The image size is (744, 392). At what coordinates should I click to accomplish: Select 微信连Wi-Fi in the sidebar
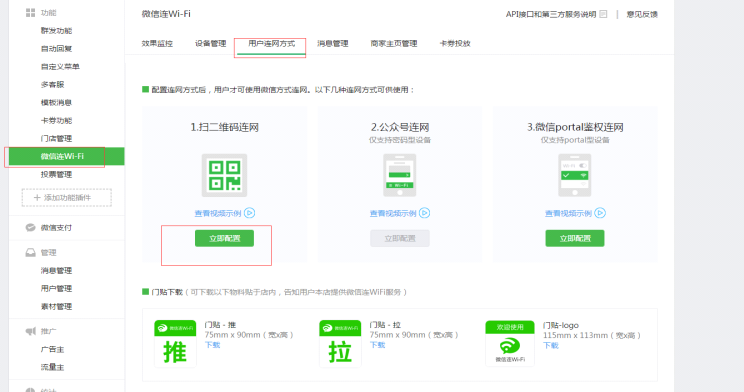click(x=66, y=156)
